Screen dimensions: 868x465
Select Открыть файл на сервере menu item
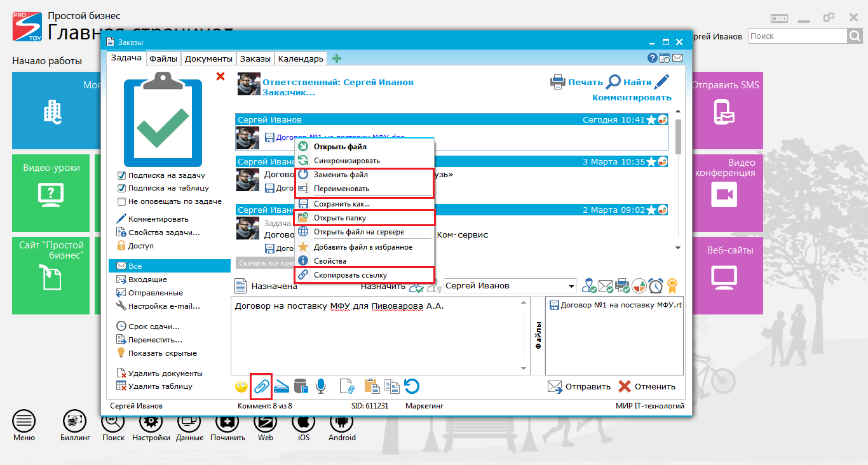coord(365,232)
